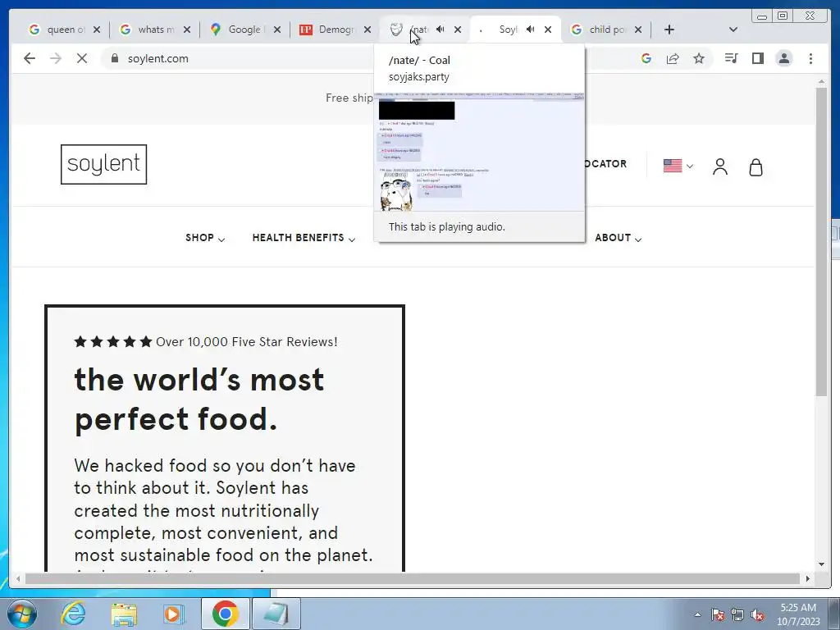The height and width of the screenshot is (630, 840).
Task: Launch Internet Explorer from taskbar
Action: tap(73, 614)
